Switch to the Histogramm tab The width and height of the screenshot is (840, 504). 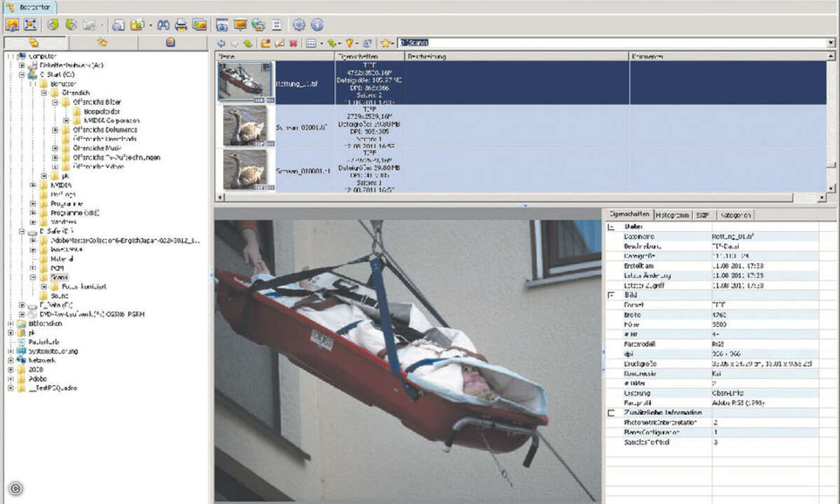pos(673,215)
